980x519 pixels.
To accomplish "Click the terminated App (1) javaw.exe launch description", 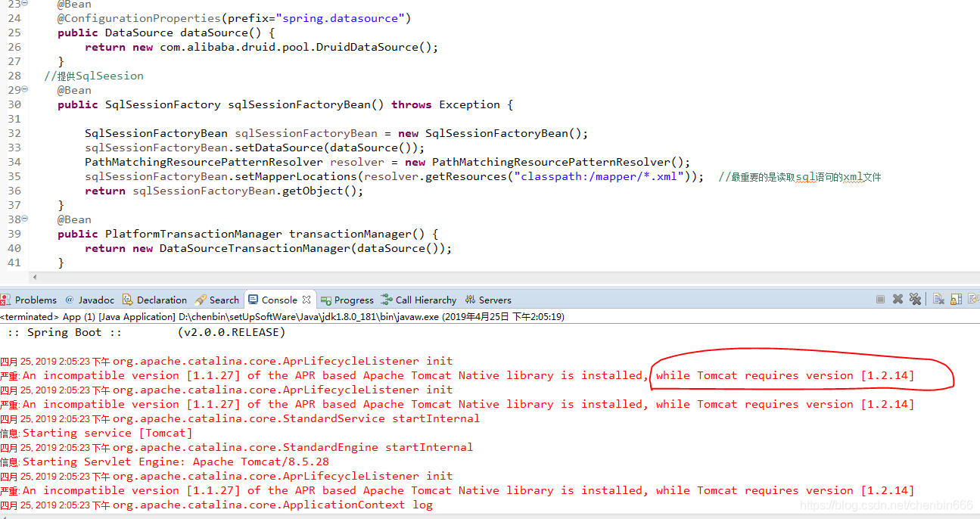I will (x=282, y=317).
